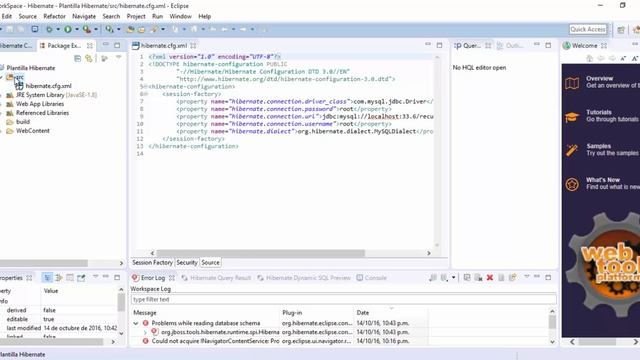
Task: Close the Package Explorer tab
Action: click(x=90, y=46)
